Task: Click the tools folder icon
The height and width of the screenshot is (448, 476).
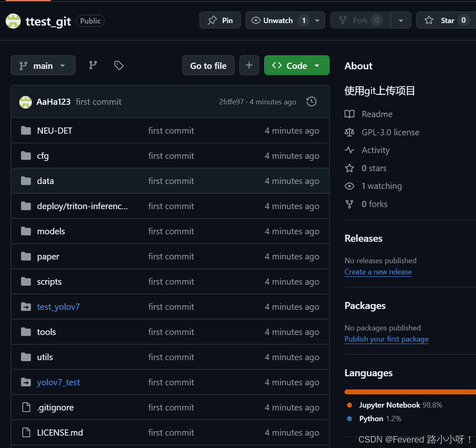Action: (26, 332)
